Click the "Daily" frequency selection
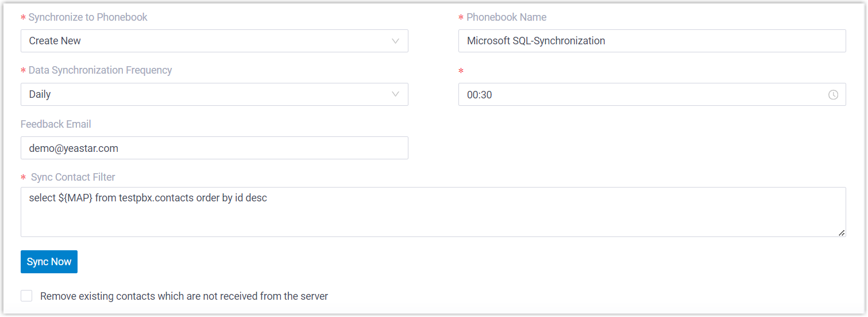The height and width of the screenshot is (317, 868). click(40, 94)
